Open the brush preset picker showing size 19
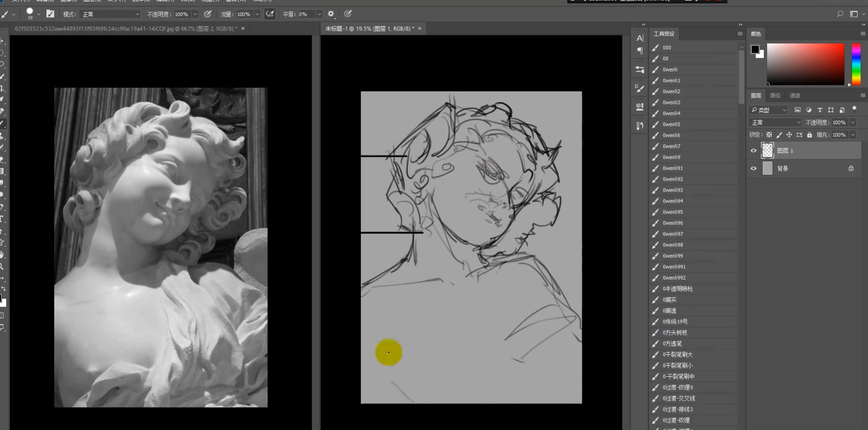868x430 pixels. pyautogui.click(x=32, y=14)
